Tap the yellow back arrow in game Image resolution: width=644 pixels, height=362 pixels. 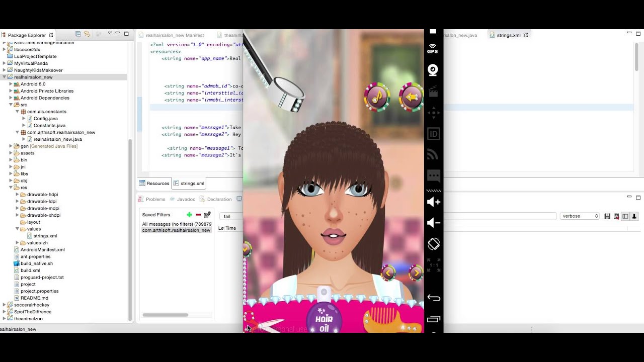411,97
